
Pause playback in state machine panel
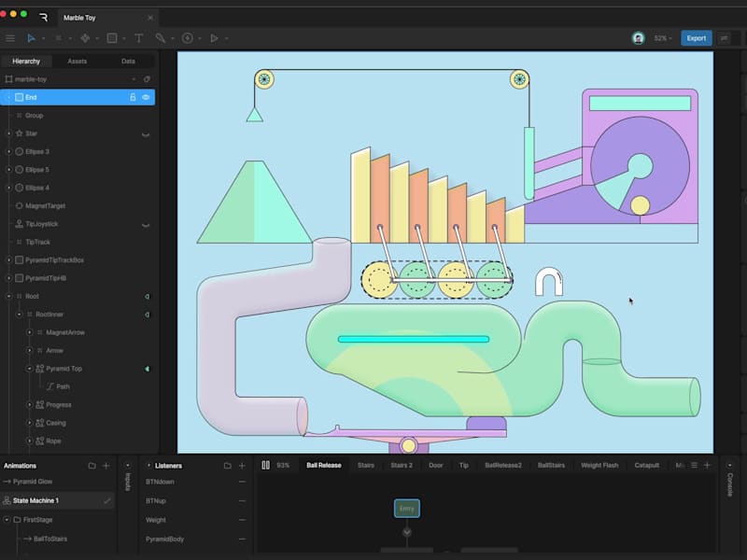[x=265, y=465]
